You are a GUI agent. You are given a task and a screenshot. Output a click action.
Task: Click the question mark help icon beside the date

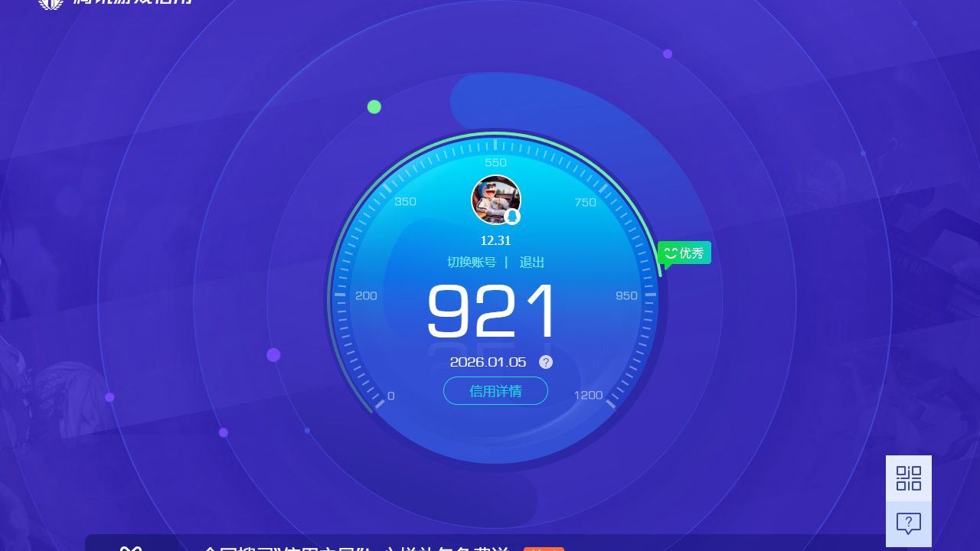[x=545, y=362]
